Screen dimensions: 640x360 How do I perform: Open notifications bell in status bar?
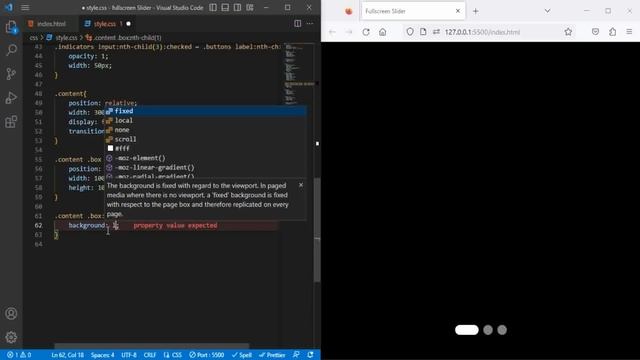(311, 355)
